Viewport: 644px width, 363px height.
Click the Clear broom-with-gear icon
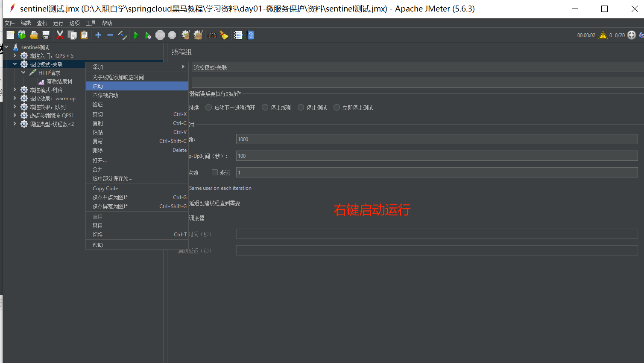(186, 35)
